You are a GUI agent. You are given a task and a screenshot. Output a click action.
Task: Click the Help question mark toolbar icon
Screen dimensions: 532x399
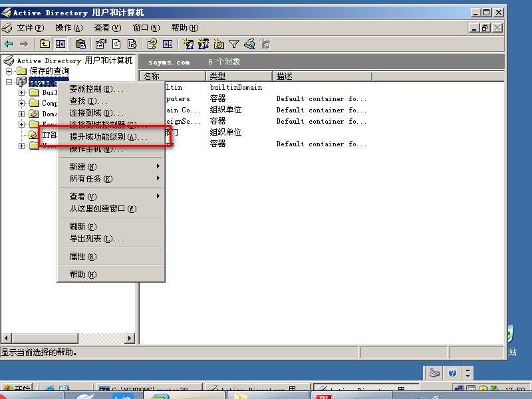152,44
